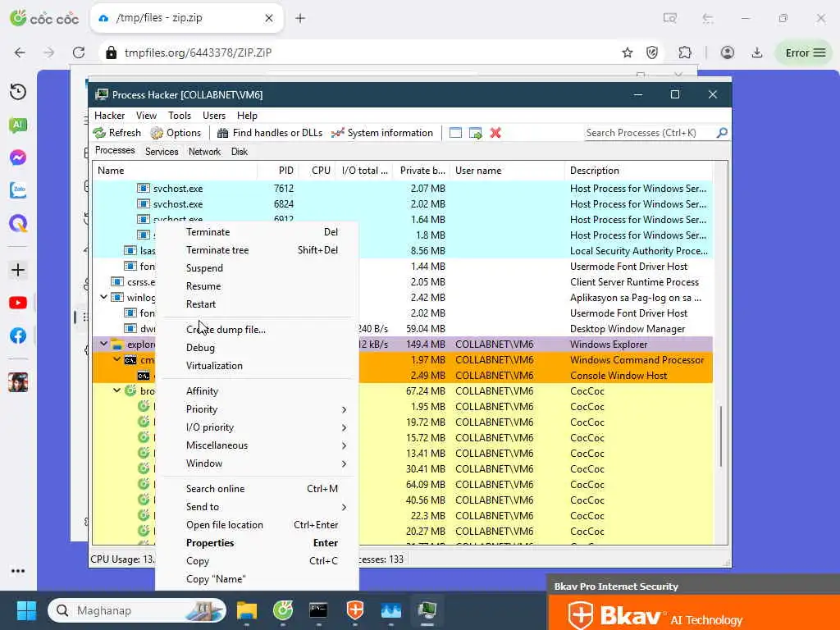Expand the Miscellaneous submenu

coord(257,445)
